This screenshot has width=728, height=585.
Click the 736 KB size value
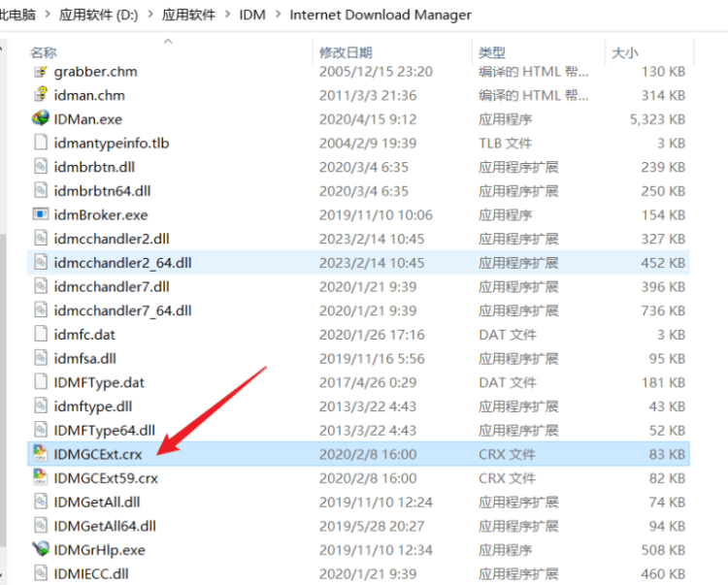pyautogui.click(x=664, y=310)
